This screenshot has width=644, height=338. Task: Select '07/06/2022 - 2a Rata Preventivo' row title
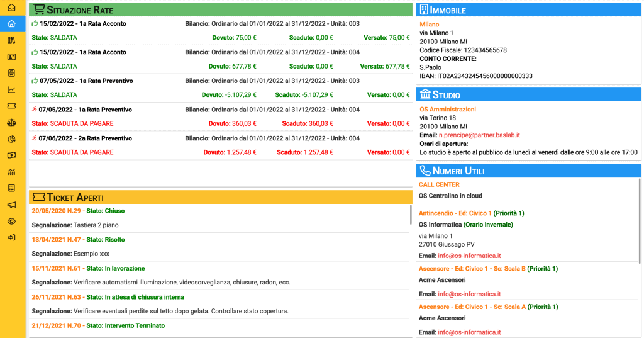(86, 138)
